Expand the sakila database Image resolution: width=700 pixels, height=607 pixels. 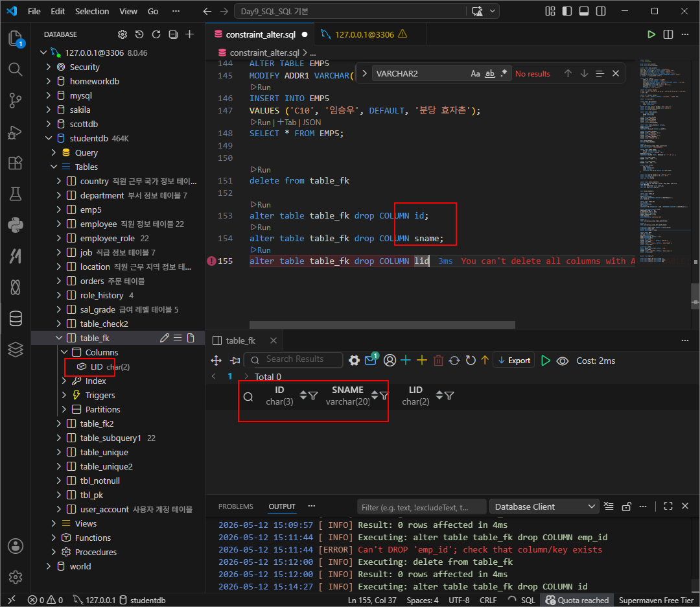48,110
